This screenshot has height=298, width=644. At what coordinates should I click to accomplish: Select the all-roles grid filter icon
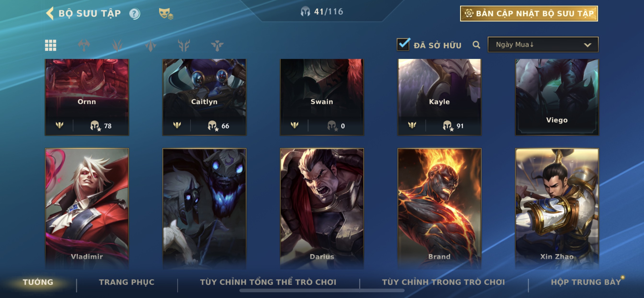51,45
